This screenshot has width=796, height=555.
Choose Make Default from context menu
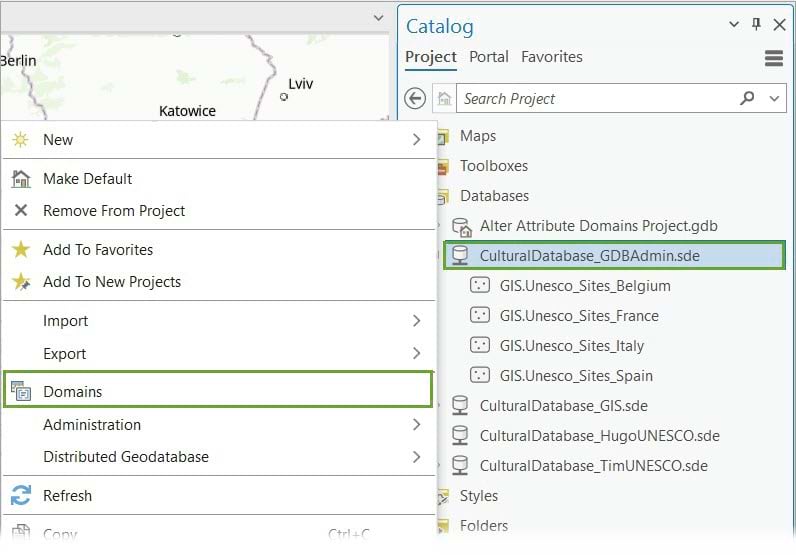point(218,179)
